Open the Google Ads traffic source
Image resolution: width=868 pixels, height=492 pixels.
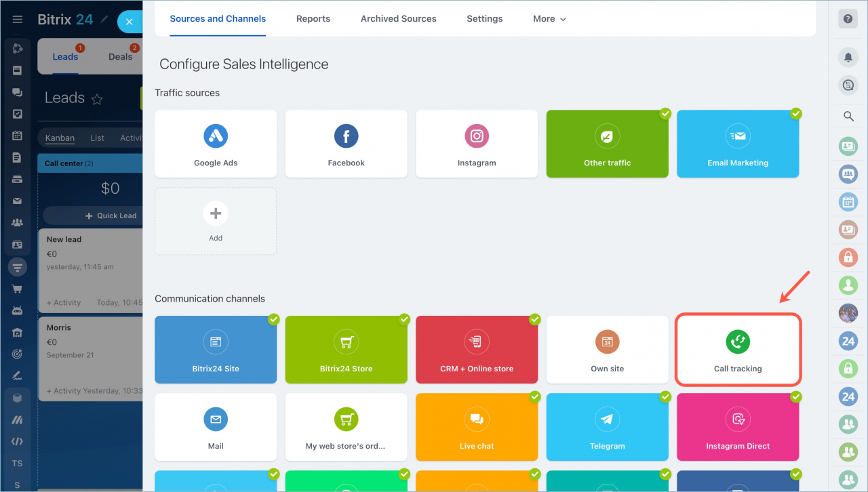click(216, 144)
